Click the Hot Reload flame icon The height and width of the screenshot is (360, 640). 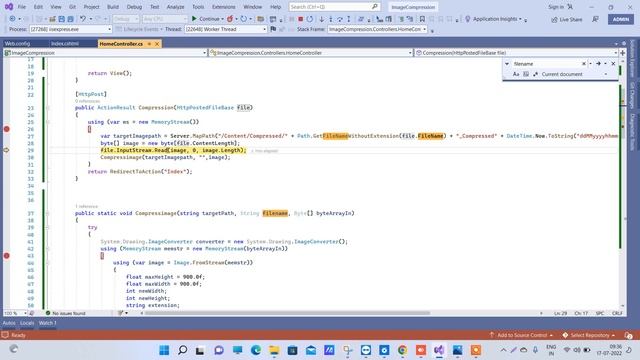point(230,19)
